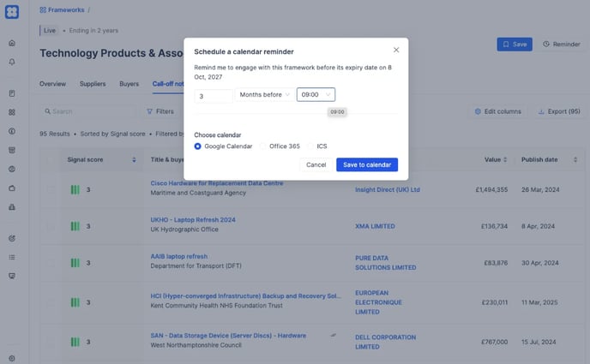Open SAN - Data Storage Device notice
The height and width of the screenshot is (364, 590).
tap(228, 336)
